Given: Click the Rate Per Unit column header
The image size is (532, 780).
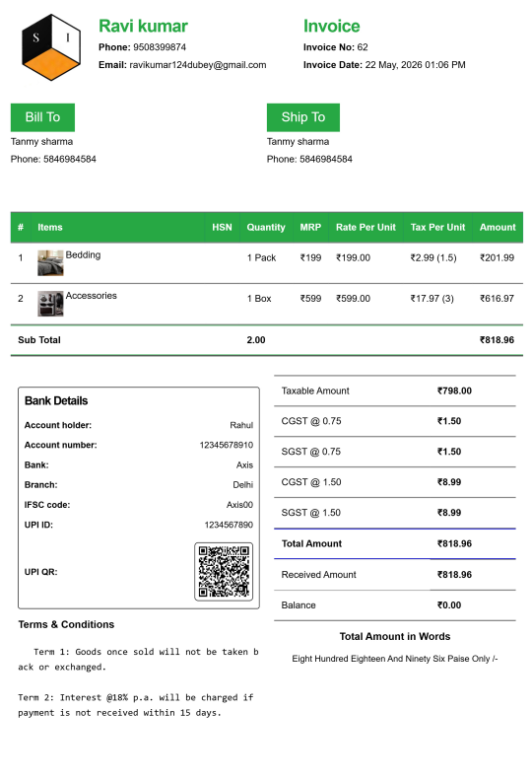Looking at the screenshot, I should [x=366, y=228].
